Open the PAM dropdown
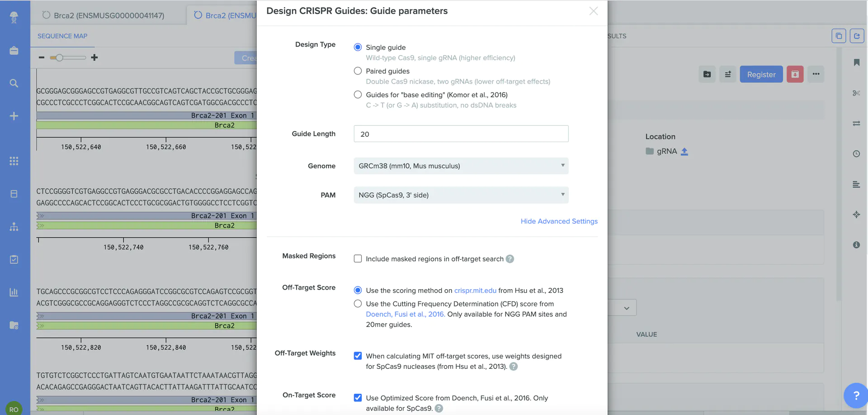Image resolution: width=868 pixels, height=415 pixels. (461, 195)
